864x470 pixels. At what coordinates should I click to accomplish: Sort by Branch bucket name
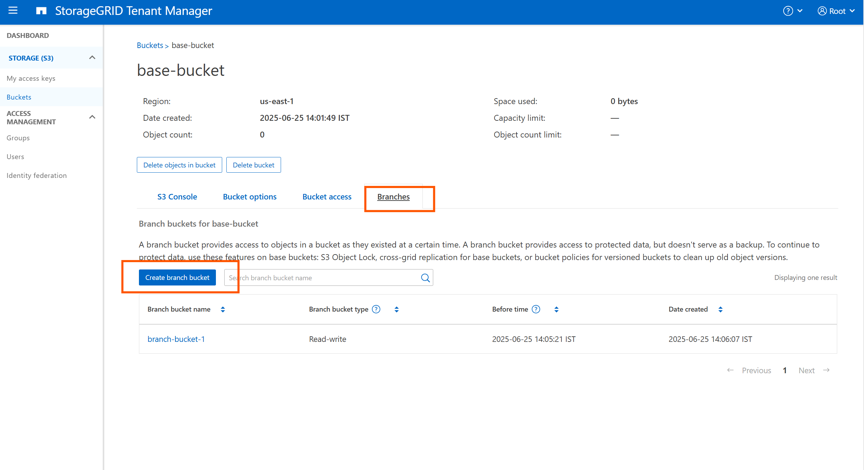223,310
